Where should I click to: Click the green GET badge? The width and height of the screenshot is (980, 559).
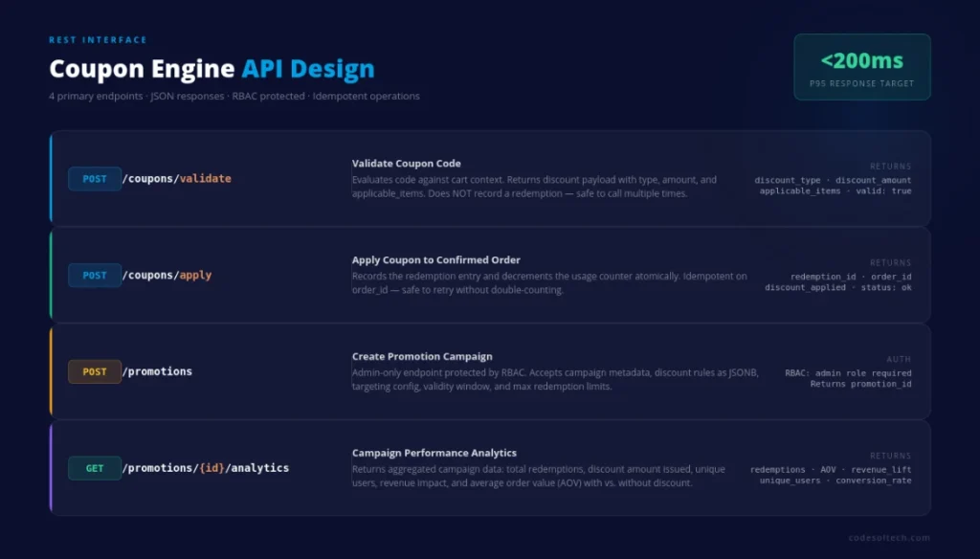(94, 468)
